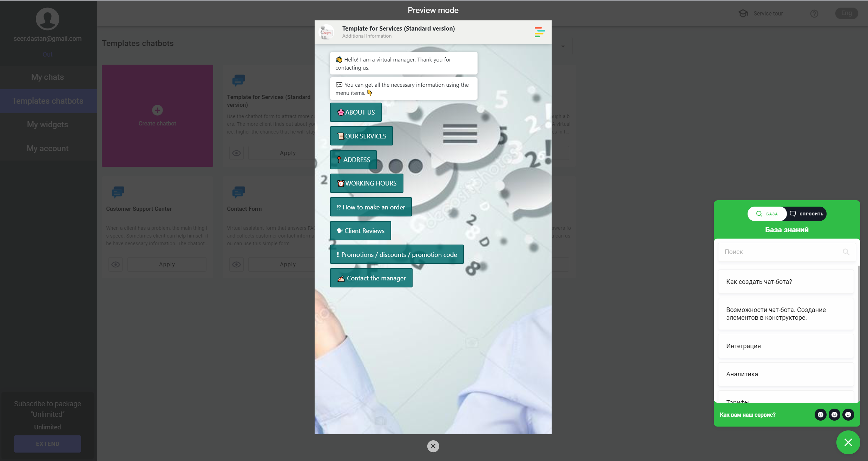Apply the Template for Services template
This screenshot has height=461, width=868.
coord(288,153)
